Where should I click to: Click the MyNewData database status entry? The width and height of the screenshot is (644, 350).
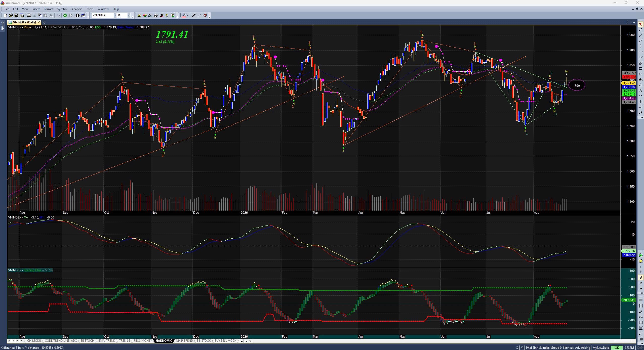601,348
